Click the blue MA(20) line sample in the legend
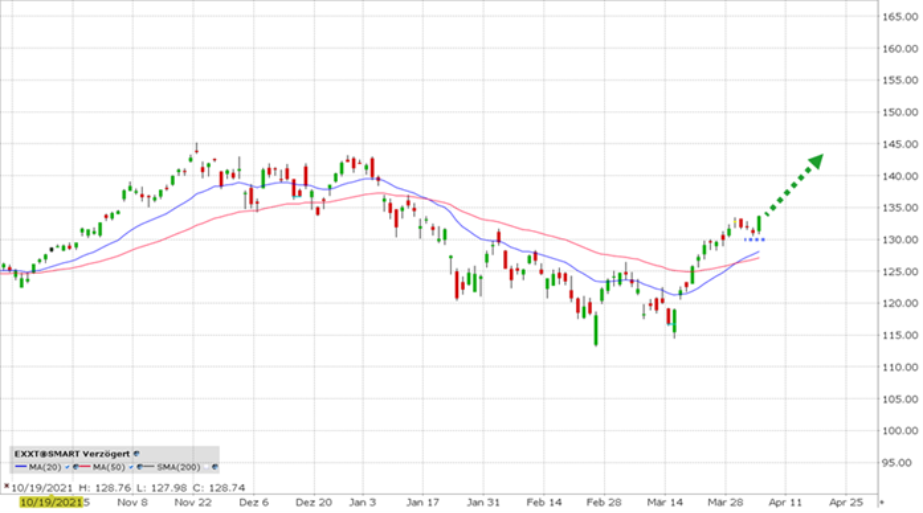Screen dimensions: 923x513 21,466
